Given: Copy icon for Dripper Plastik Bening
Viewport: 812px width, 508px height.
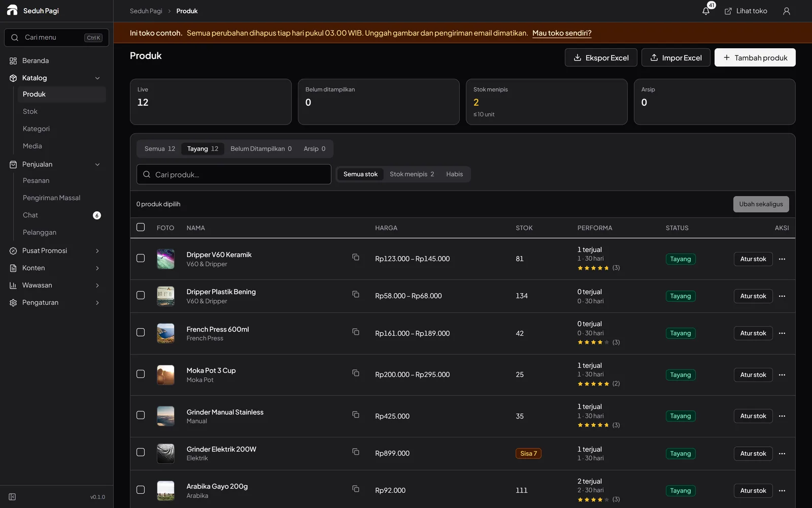Looking at the screenshot, I should pyautogui.click(x=356, y=294).
